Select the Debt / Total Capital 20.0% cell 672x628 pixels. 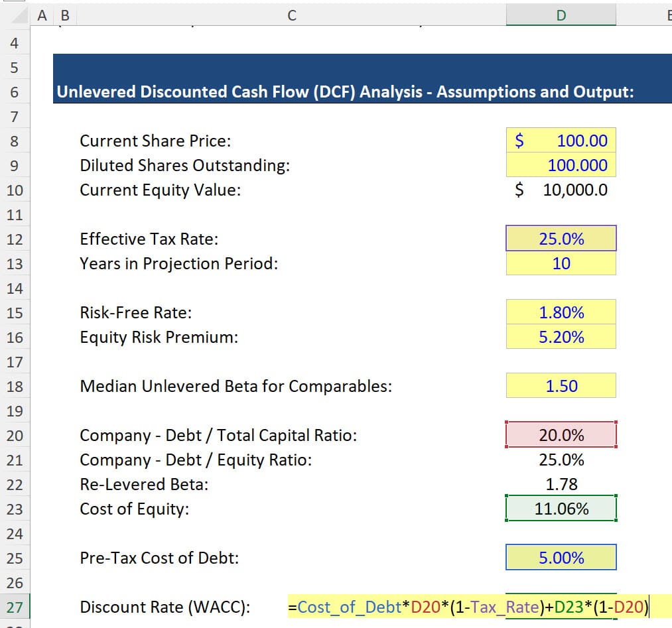(561, 435)
